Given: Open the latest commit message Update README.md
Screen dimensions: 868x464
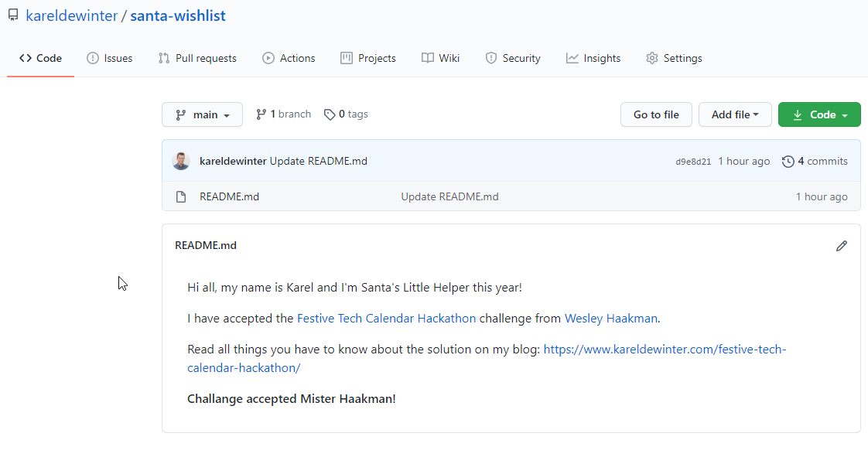Looking at the screenshot, I should (318, 161).
